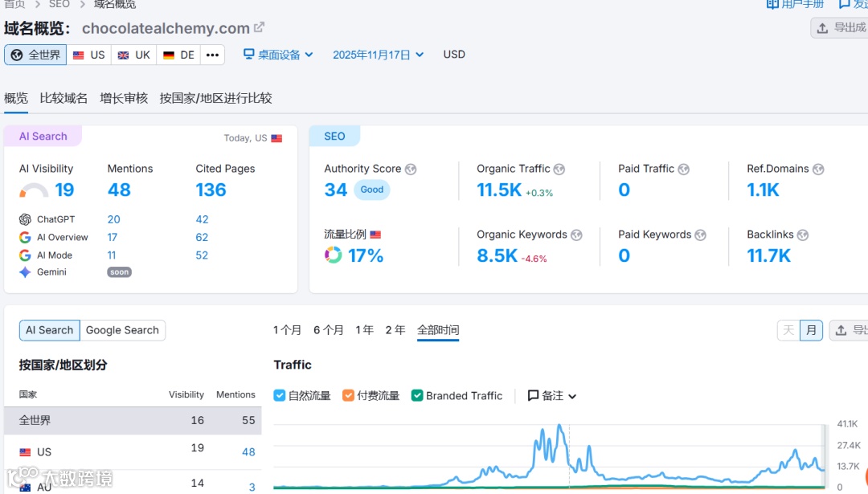Select the 1个月 time range
This screenshot has height=494, width=868.
[287, 330]
